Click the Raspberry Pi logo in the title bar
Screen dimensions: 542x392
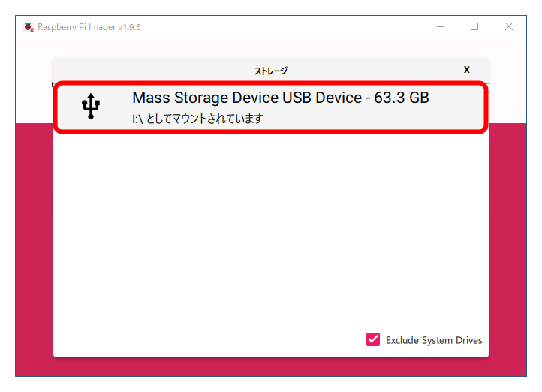[29, 27]
